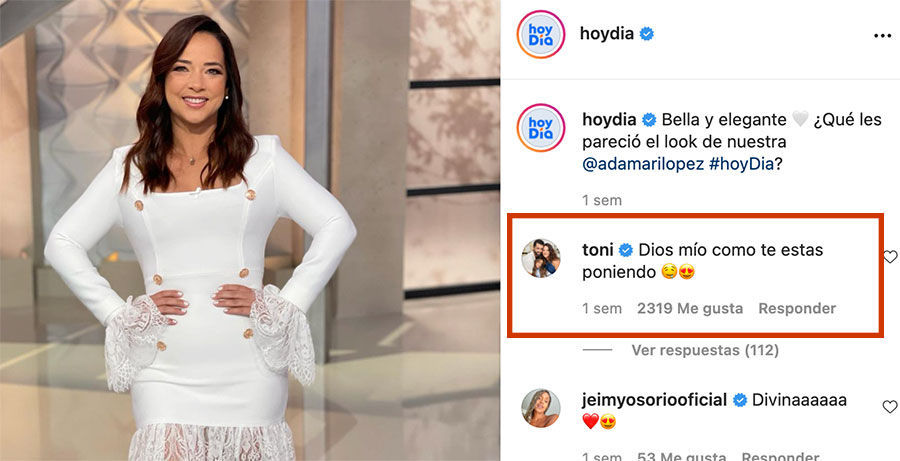
Task: Click the hoydia profile logo in header
Action: pyautogui.click(x=541, y=34)
